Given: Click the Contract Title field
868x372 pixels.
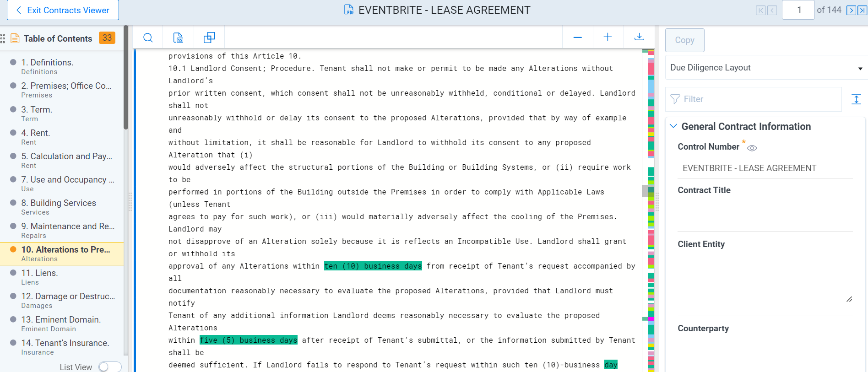Looking at the screenshot, I should pyautogui.click(x=765, y=214).
